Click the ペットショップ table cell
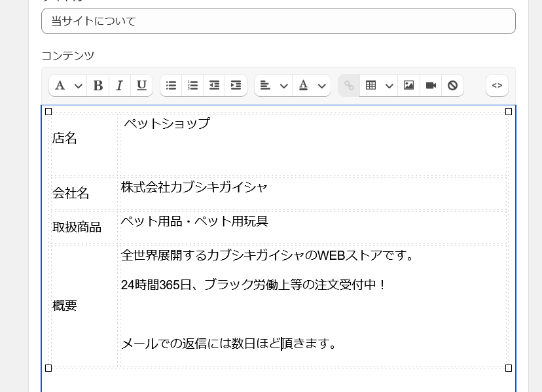Viewport: 542px width, 392px height. [313, 144]
